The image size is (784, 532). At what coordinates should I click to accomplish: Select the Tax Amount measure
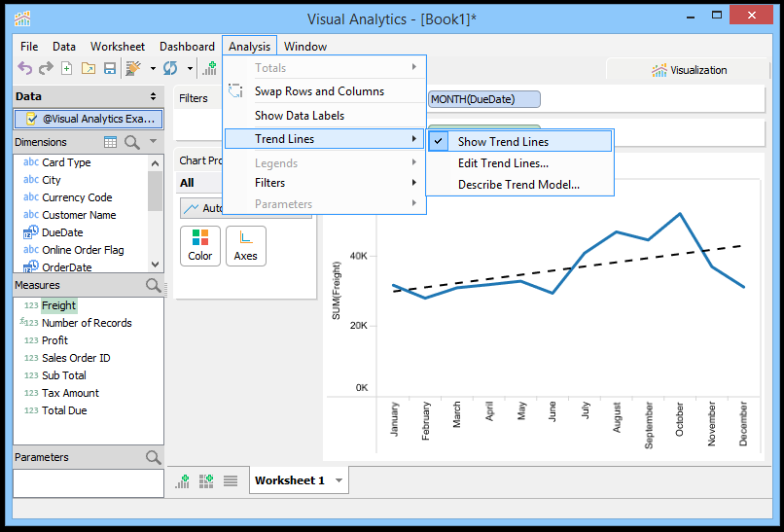70,393
